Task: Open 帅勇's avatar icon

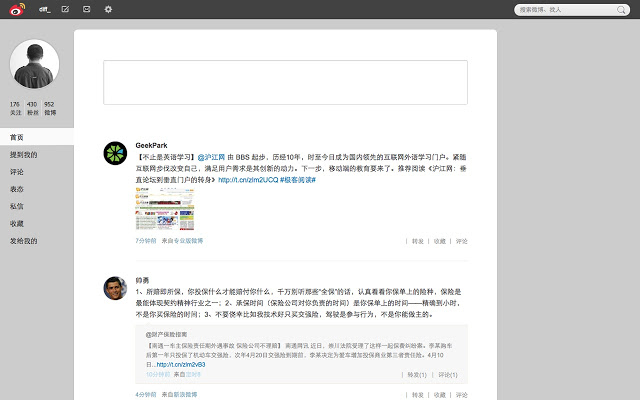Action: click(115, 288)
